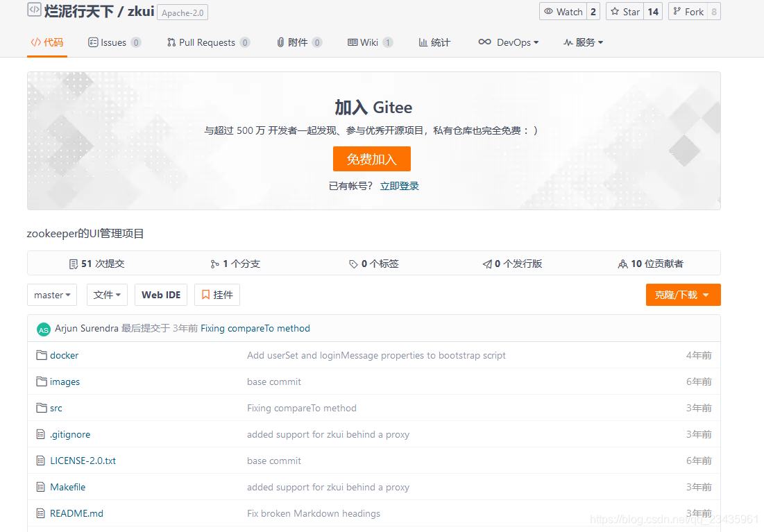Click the .gitignore file icon

pyautogui.click(x=41, y=434)
